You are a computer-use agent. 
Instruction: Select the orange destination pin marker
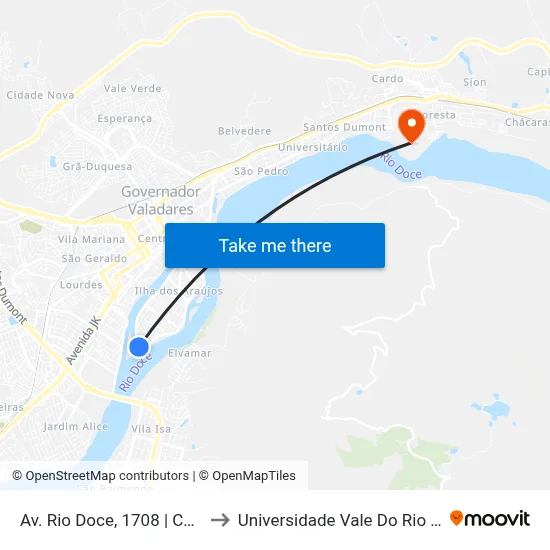click(x=411, y=126)
